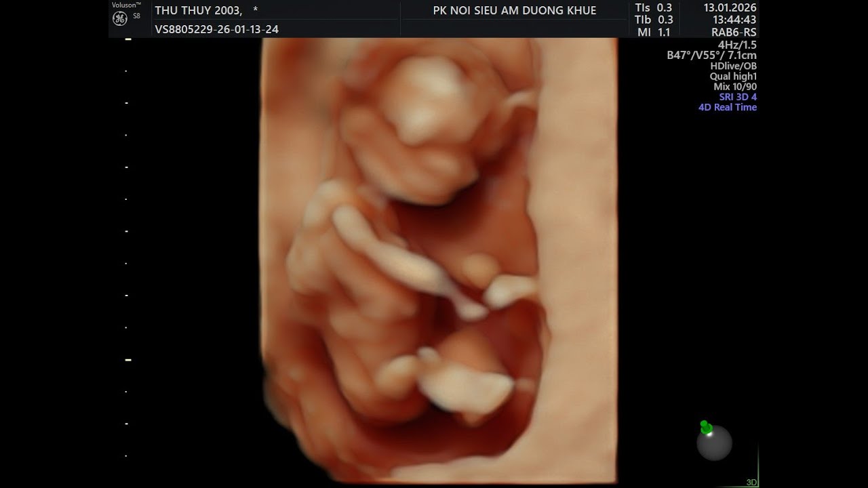
Task: Click the S8 model label by logo
Action: click(136, 16)
